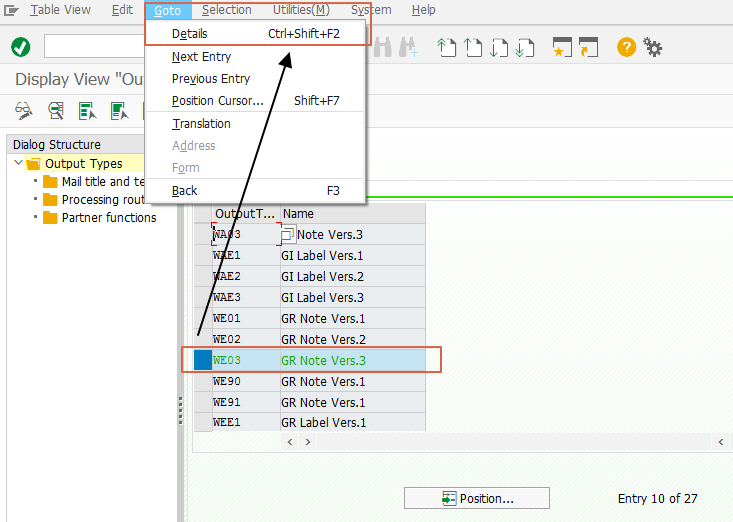This screenshot has width=733, height=522.
Task: Choose Next Entry from the Goto menu
Action: click(255, 57)
